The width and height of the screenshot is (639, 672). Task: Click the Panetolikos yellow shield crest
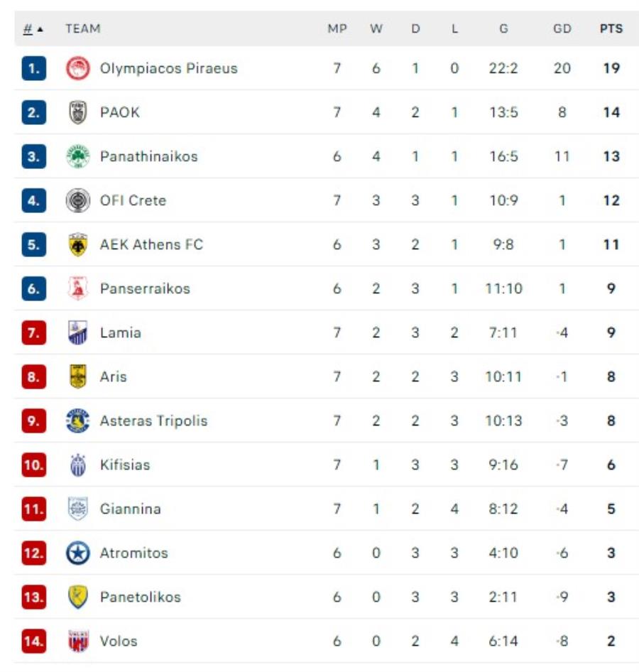(x=77, y=597)
